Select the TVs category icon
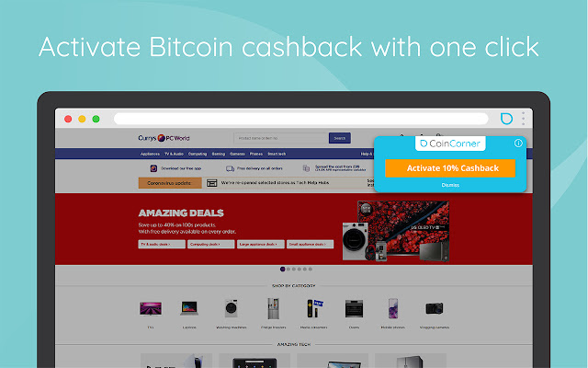Screen dimensions: 588x368 point(151,309)
